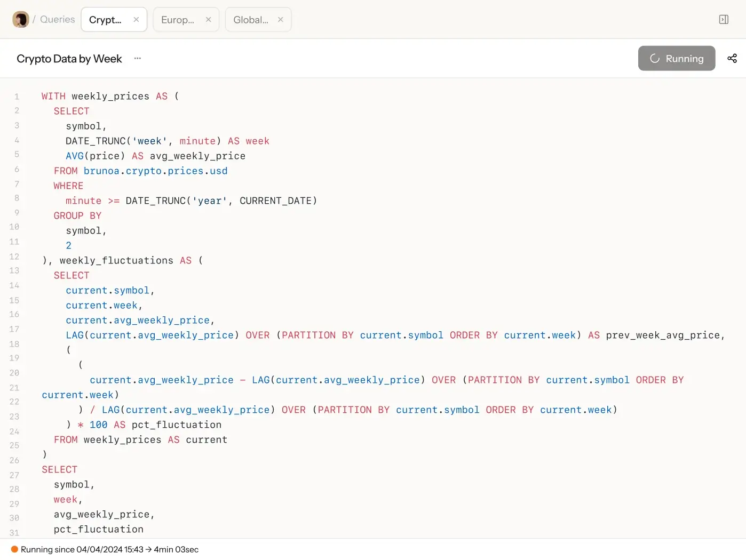Click the orange running status indicator
The image size is (746, 560).
point(15,549)
